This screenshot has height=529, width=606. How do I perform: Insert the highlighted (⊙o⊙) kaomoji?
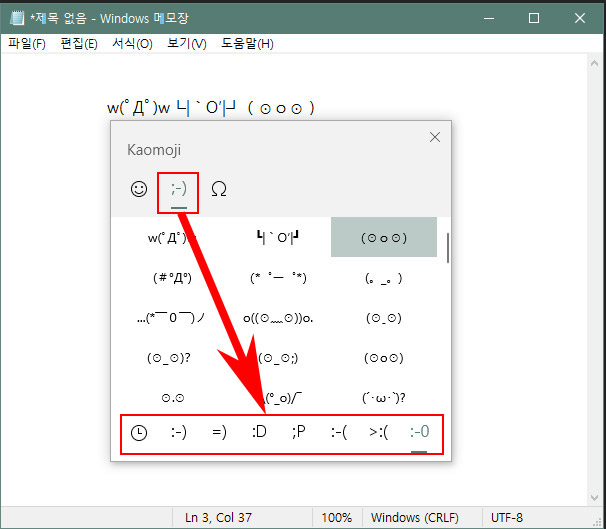tap(384, 237)
